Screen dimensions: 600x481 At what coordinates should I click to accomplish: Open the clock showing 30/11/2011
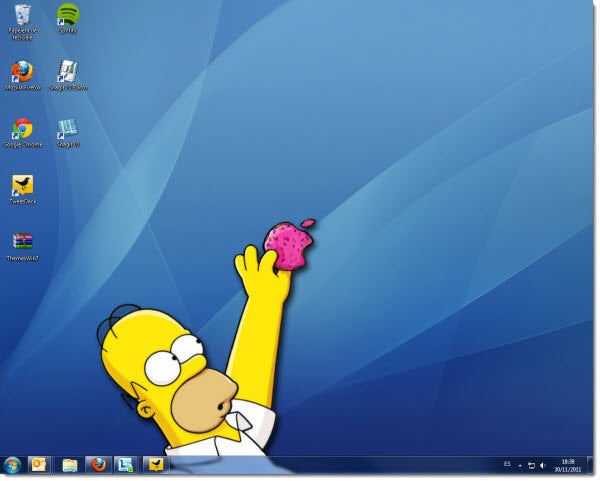(568, 465)
